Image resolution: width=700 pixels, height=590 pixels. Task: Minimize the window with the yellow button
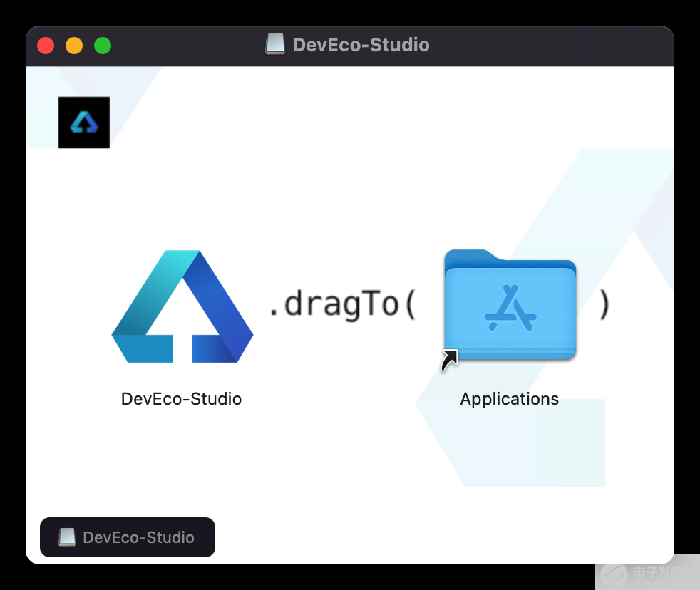point(74,46)
